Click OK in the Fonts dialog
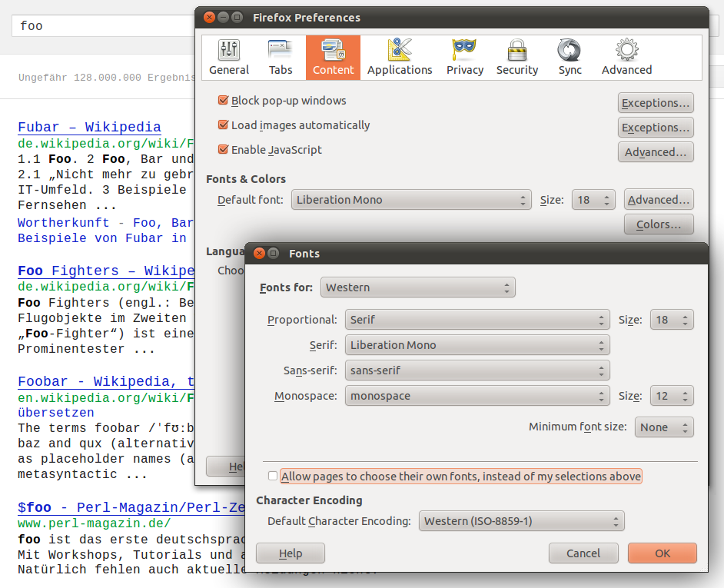The height and width of the screenshot is (588, 724). (662, 553)
